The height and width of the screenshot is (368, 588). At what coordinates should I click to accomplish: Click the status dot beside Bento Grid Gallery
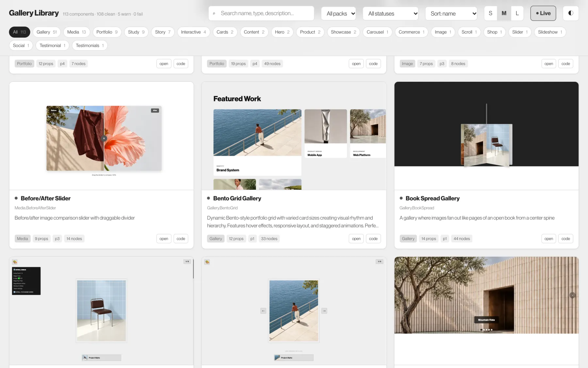(x=208, y=198)
